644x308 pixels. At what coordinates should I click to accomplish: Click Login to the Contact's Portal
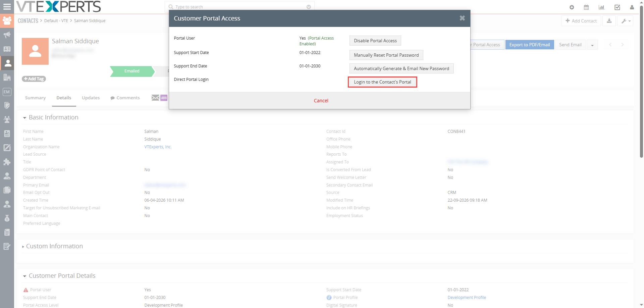pos(382,82)
